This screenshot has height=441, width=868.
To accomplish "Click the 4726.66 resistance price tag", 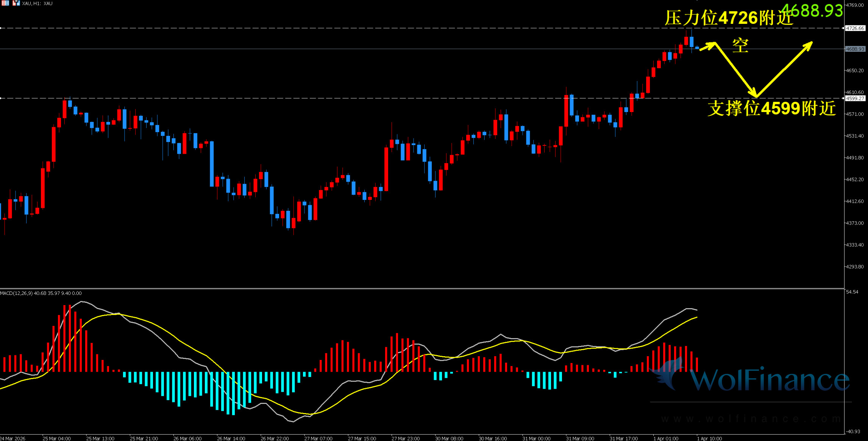I will (855, 28).
